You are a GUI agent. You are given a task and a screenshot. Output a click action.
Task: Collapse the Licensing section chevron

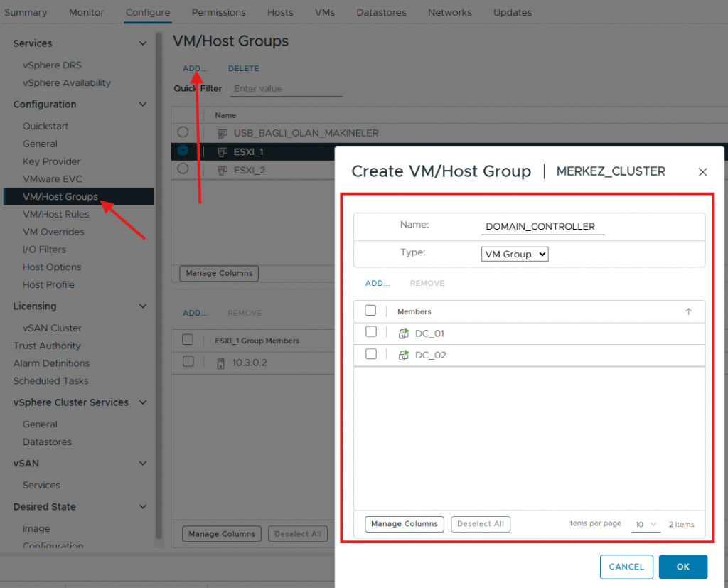pyautogui.click(x=143, y=306)
